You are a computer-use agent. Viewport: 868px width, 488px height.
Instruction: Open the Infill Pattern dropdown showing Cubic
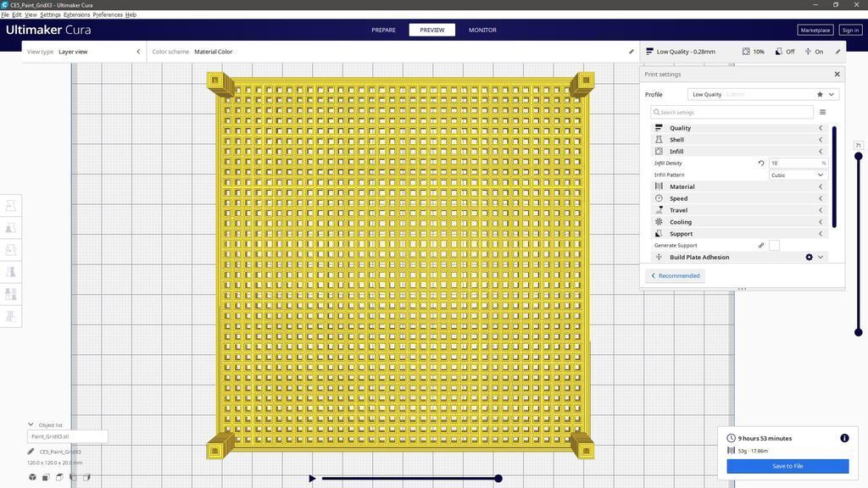(x=796, y=175)
